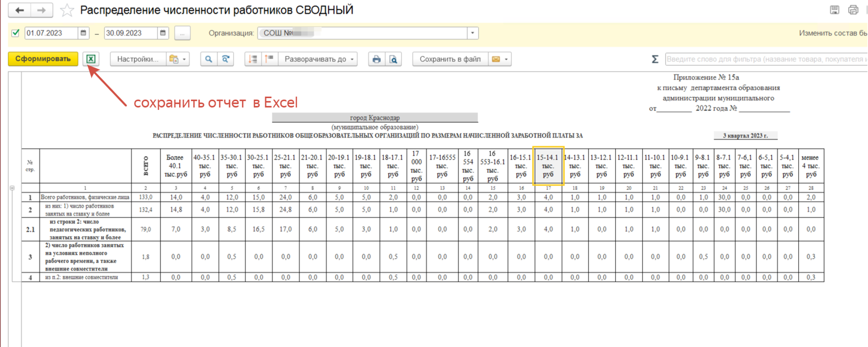
Task: Open calendar picker for end date 30.09.2023
Action: pyautogui.click(x=163, y=33)
